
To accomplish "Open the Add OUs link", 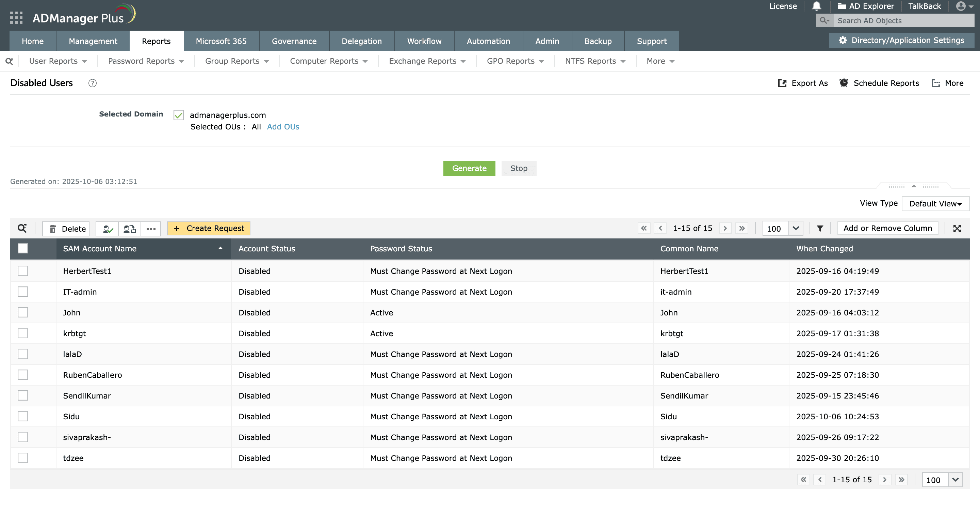I will (x=283, y=127).
